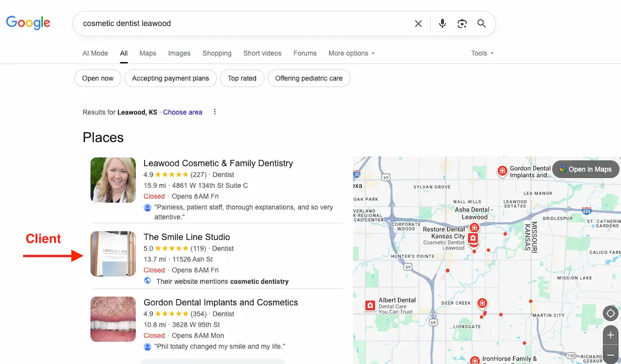Toggle the Open now filter chip
Screen dimensions: 621x364
coord(98,78)
